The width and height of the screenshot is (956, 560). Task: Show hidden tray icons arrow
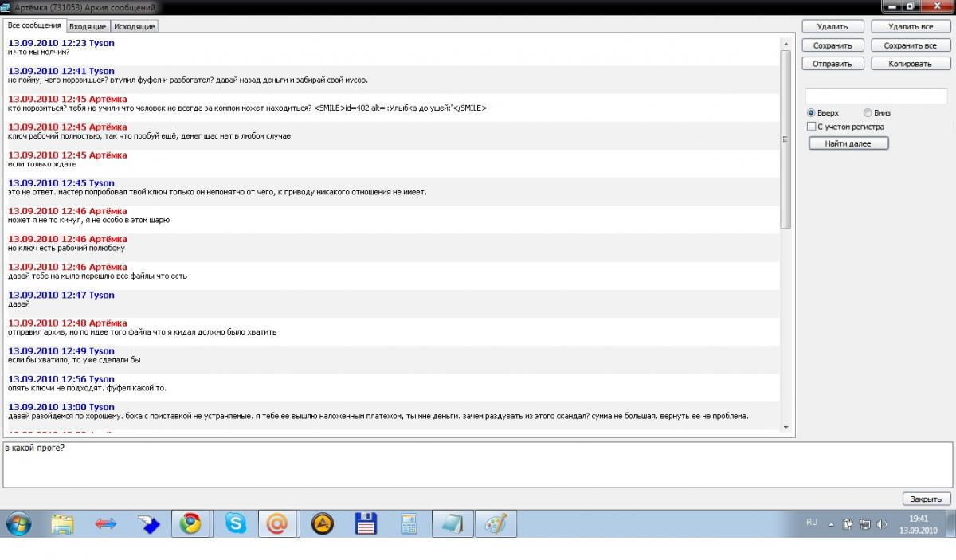pos(831,525)
